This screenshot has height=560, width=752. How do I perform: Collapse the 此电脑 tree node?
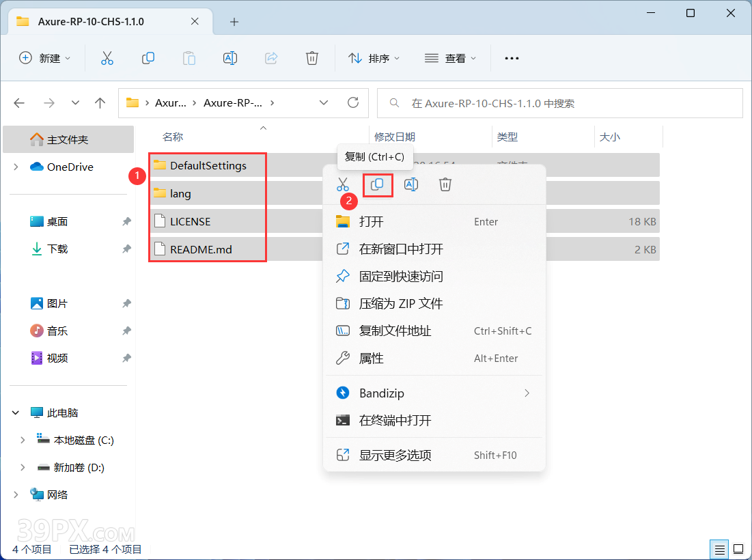[x=16, y=412]
